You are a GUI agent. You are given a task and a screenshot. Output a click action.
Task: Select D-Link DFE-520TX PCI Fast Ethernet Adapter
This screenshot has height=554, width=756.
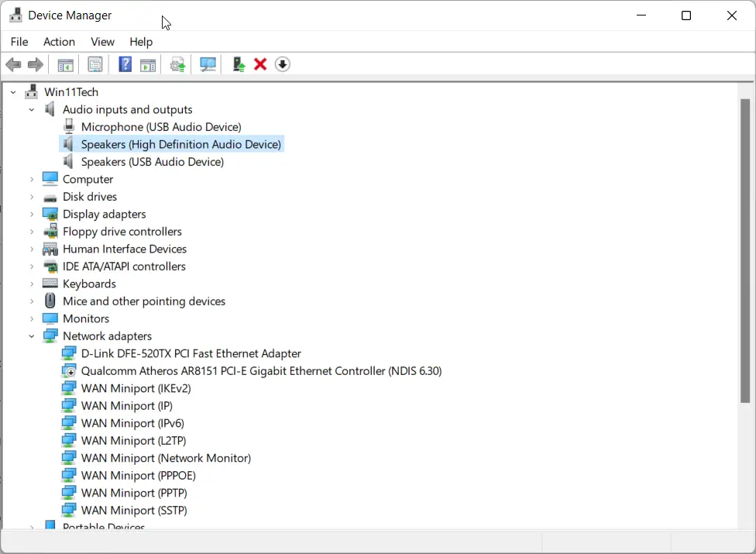pos(191,353)
